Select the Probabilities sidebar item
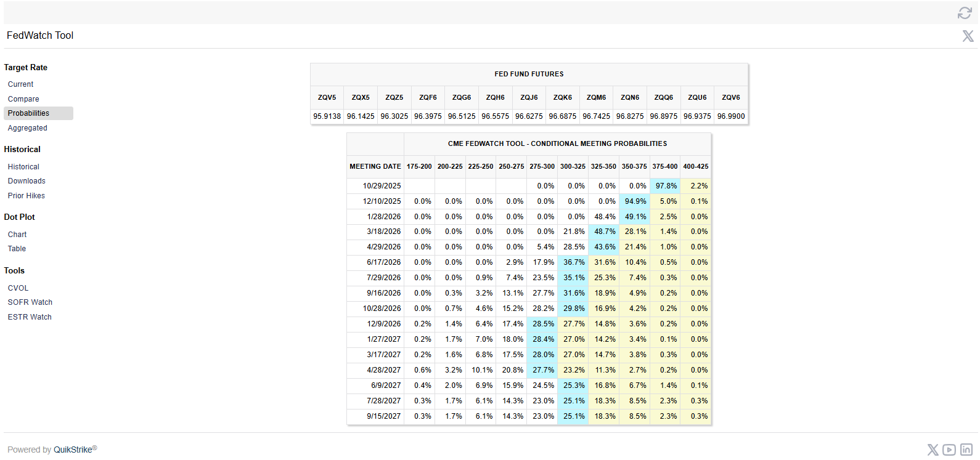Image resolution: width=980 pixels, height=460 pixels. tap(29, 113)
